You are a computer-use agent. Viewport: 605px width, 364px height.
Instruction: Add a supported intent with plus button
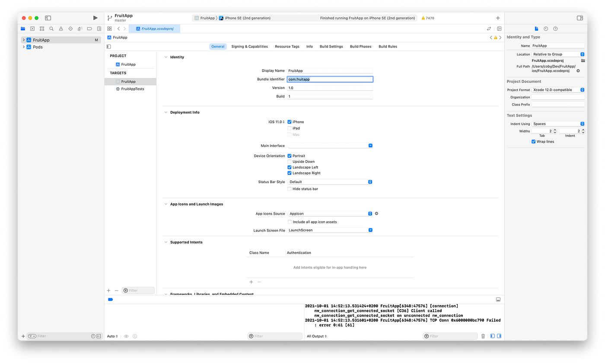click(x=251, y=282)
